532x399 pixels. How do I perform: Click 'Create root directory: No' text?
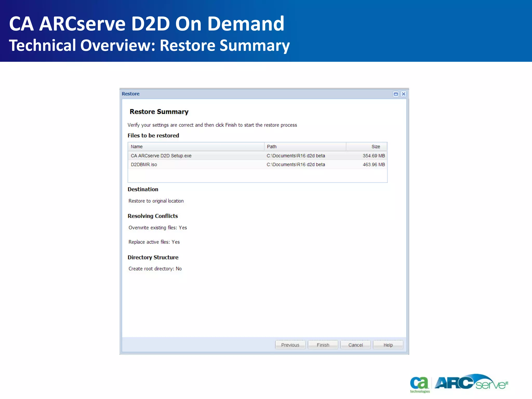click(x=155, y=269)
